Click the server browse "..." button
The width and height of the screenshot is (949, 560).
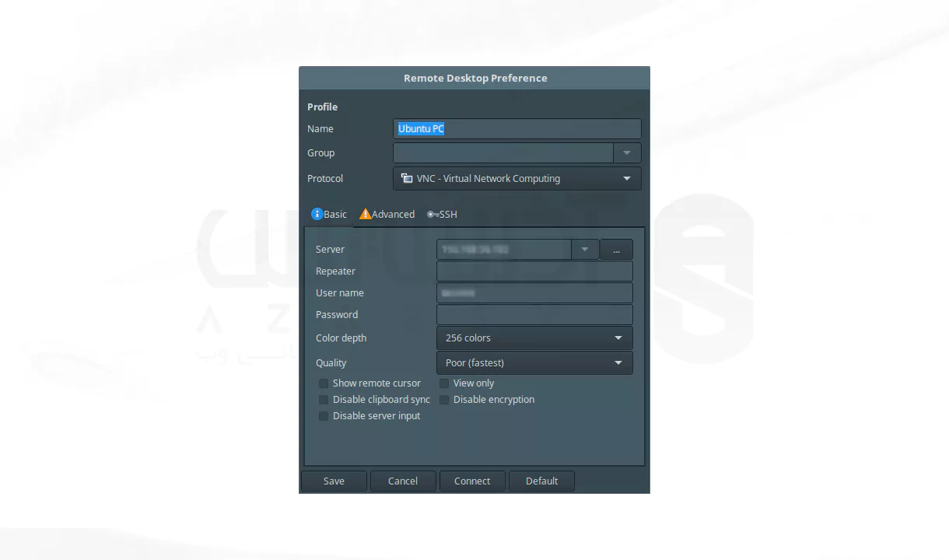[616, 250]
